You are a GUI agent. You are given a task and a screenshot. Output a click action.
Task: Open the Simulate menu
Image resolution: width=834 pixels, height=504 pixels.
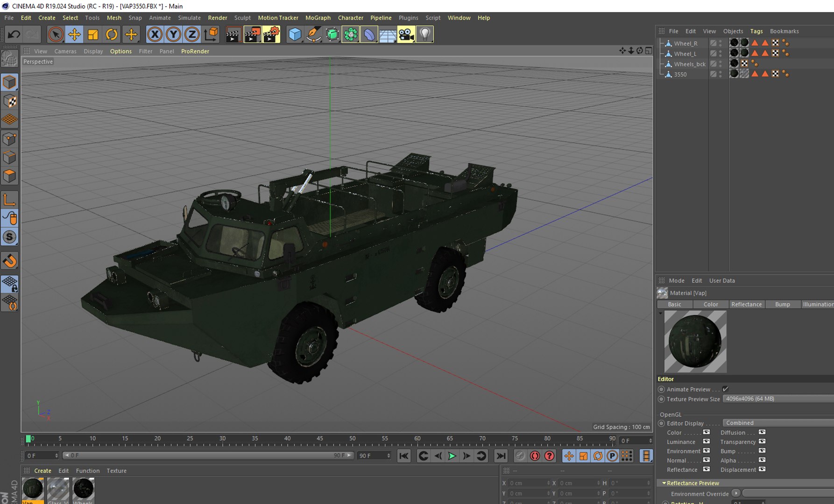pos(189,18)
